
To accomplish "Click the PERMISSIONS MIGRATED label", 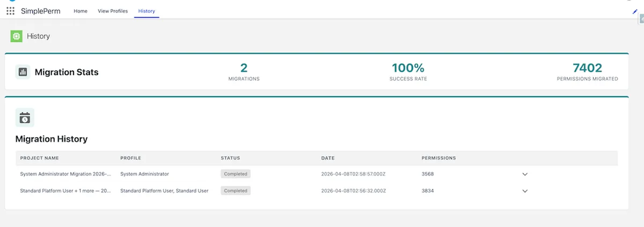I will pyautogui.click(x=587, y=79).
